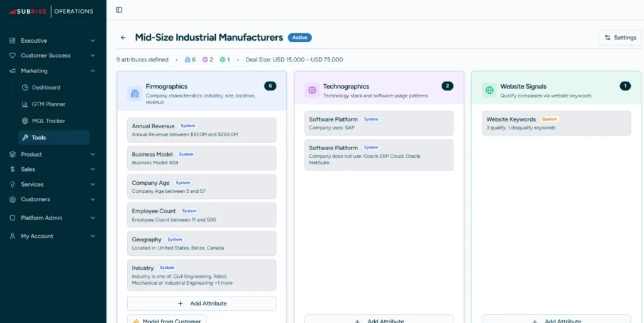Add Attribute to Firmographics column
644x323 pixels.
tap(201, 304)
